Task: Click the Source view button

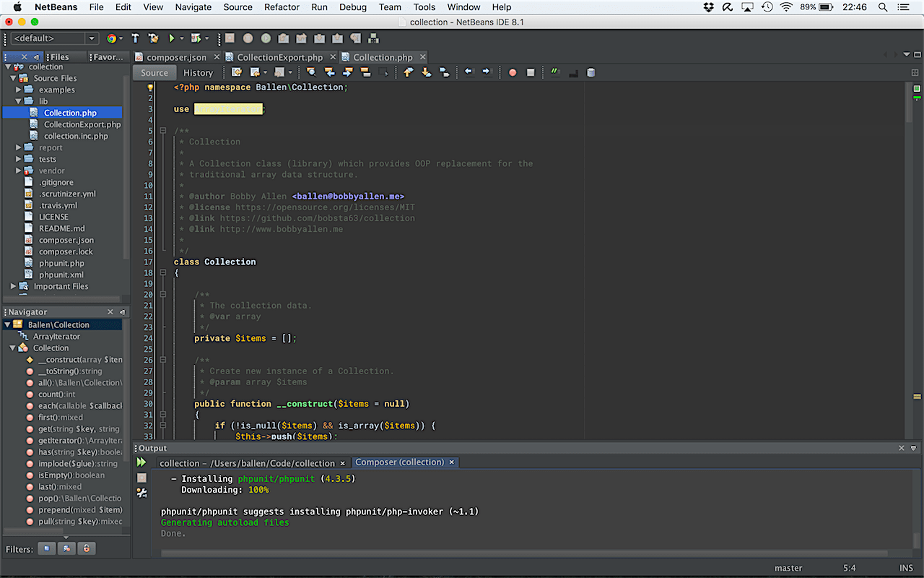Action: click(154, 73)
